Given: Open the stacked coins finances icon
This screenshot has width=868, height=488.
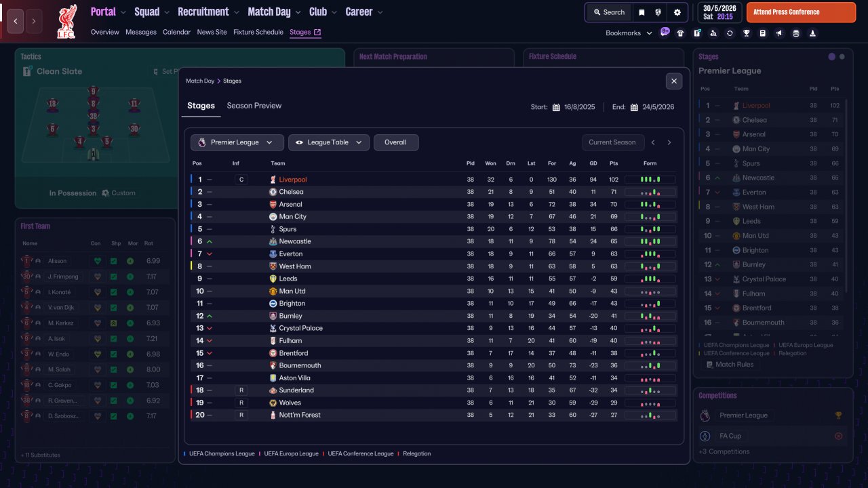Looking at the screenshot, I should click(x=796, y=33).
